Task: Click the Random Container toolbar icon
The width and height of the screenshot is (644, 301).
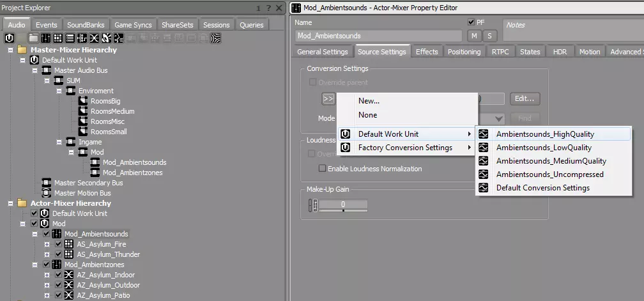Action: (58, 38)
